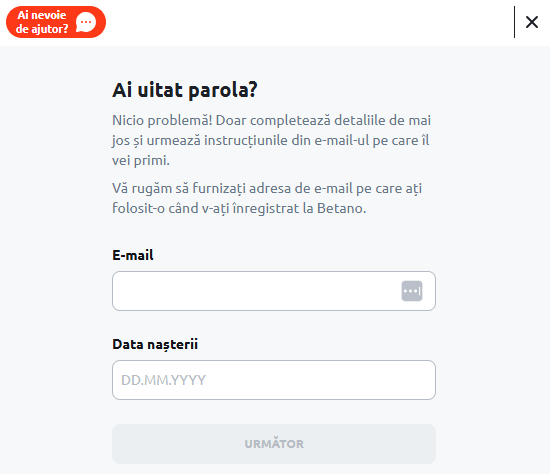Image resolution: width=550 pixels, height=474 pixels.
Task: Click the 'Ai nevoie de ajutor?' button
Action: (x=56, y=22)
